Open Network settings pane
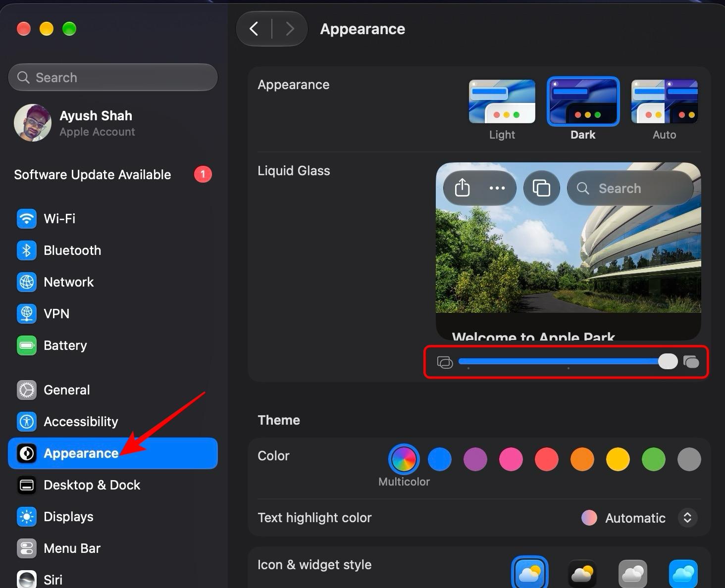This screenshot has width=725, height=588. click(x=113, y=282)
